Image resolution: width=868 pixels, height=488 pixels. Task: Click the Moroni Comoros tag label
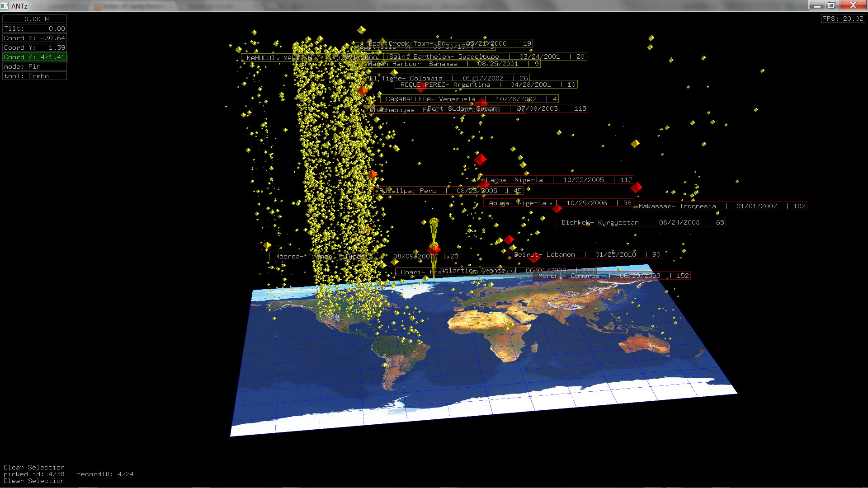611,276
